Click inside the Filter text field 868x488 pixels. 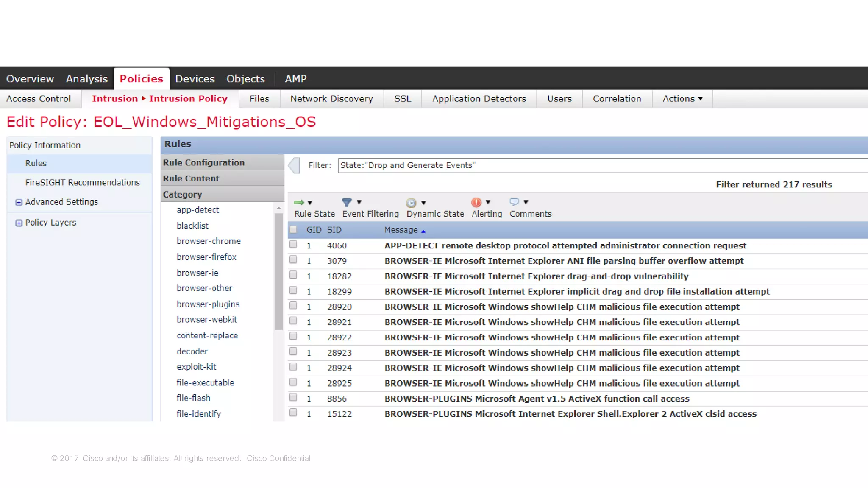pos(593,165)
